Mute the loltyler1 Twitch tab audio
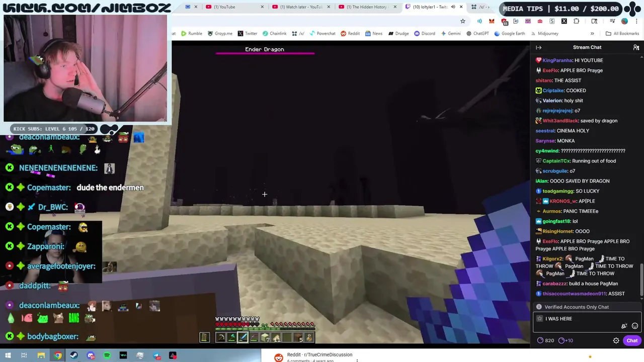This screenshot has height=362, width=644. click(x=453, y=7)
